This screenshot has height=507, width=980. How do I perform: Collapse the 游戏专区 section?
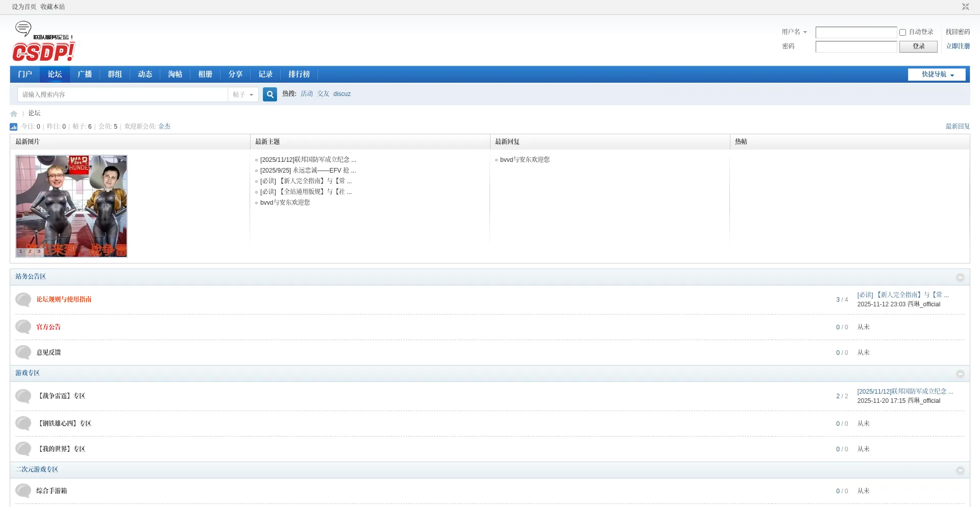(x=960, y=374)
